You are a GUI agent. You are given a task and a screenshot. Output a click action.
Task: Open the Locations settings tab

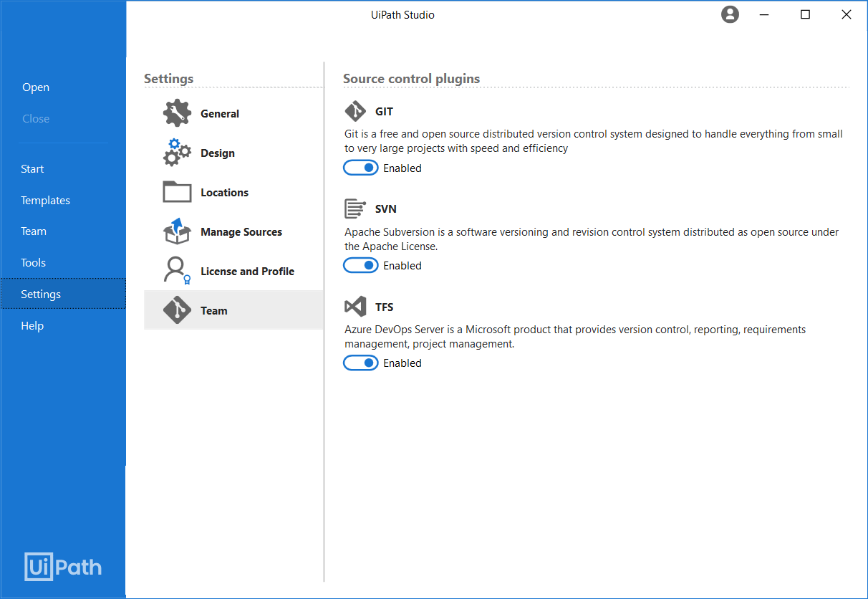click(233, 192)
